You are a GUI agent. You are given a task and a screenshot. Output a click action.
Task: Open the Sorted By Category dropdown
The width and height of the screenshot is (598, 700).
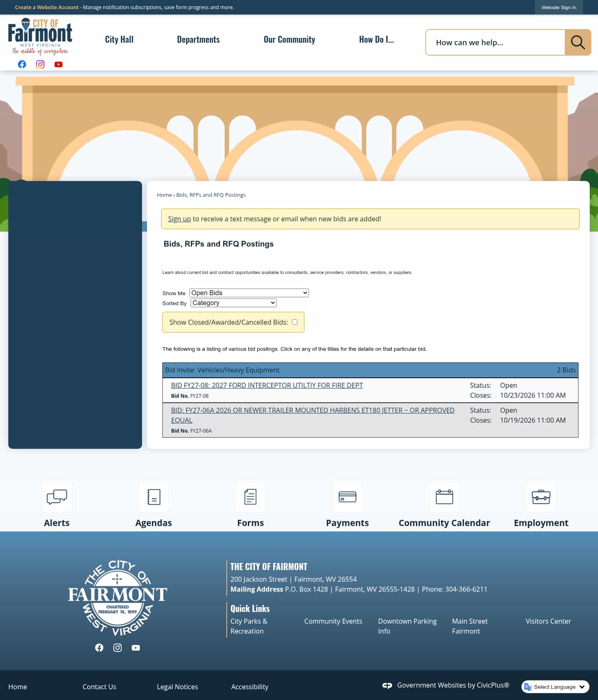click(233, 303)
